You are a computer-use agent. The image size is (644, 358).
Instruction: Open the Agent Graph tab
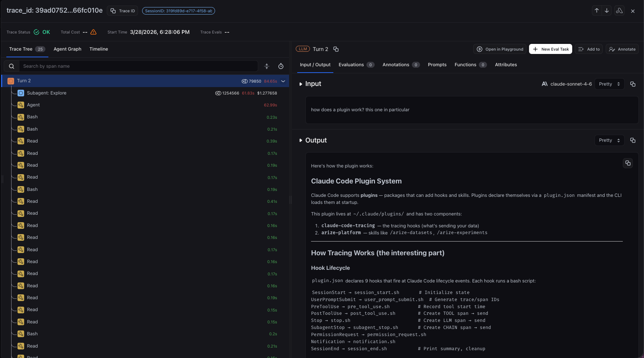click(67, 49)
